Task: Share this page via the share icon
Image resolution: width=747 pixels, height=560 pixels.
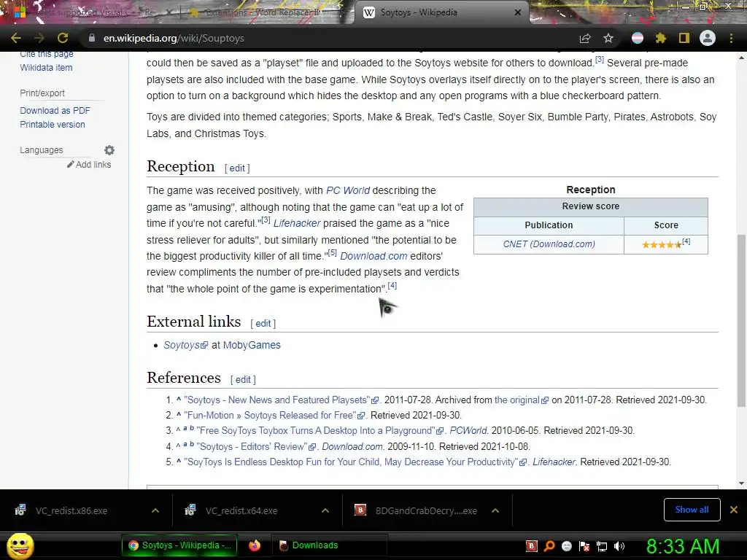Action: coord(585,38)
